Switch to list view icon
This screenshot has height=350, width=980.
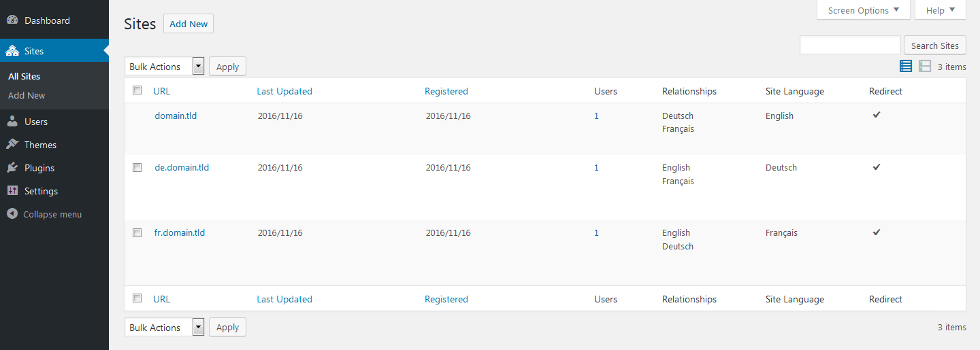click(906, 66)
